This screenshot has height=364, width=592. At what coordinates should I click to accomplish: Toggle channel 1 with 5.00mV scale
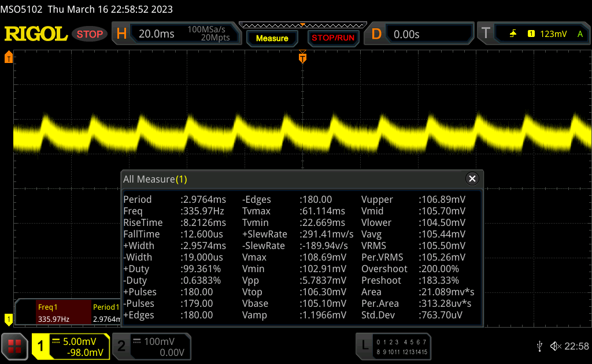[71, 346]
